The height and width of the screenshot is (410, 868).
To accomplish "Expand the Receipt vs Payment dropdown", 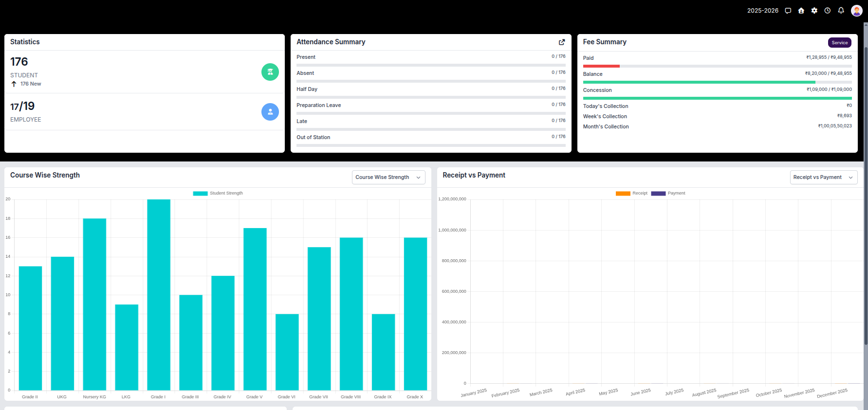I will pos(823,177).
